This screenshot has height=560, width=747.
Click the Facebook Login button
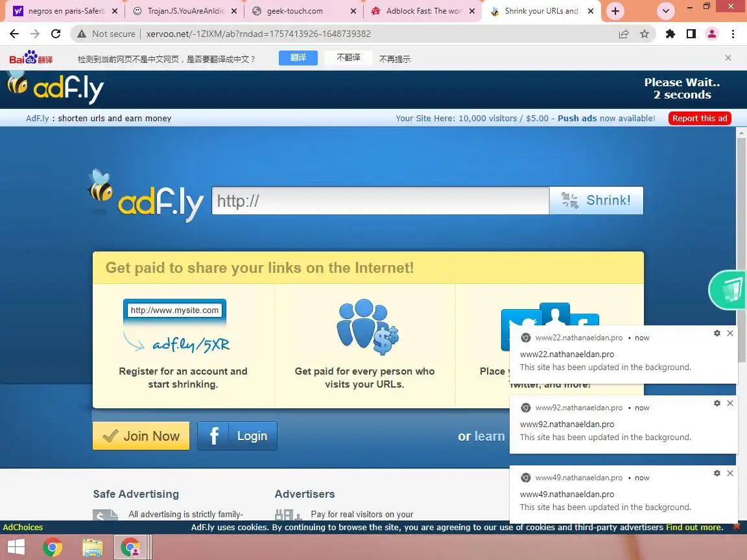[237, 436]
